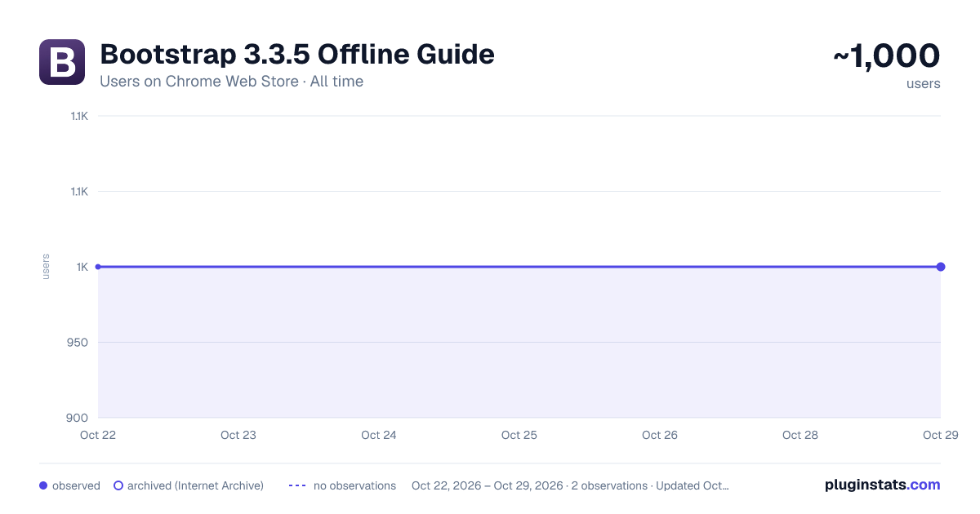This screenshot has width=980, height=514.
Task: Click the 'Oct 24' x-axis label
Action: pos(379,435)
